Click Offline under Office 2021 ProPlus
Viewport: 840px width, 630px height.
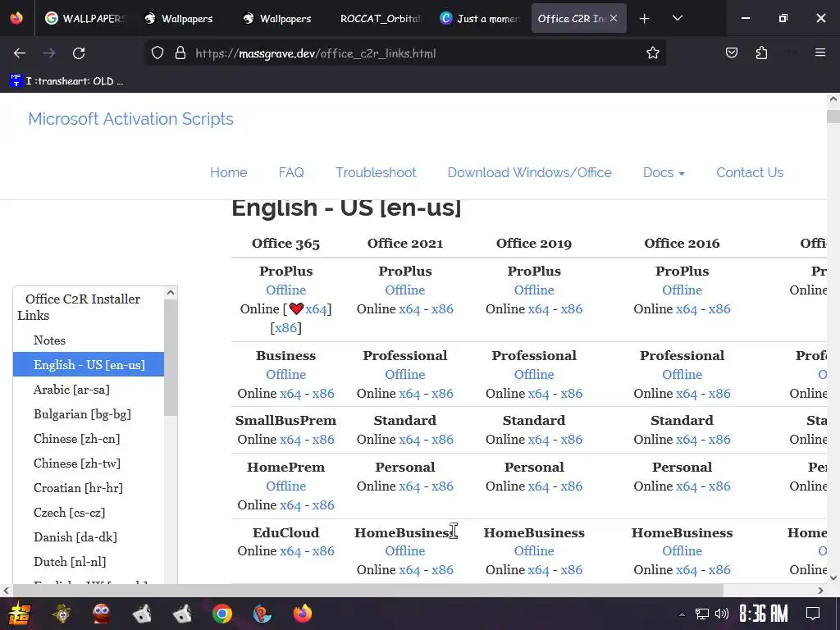pyautogui.click(x=405, y=290)
